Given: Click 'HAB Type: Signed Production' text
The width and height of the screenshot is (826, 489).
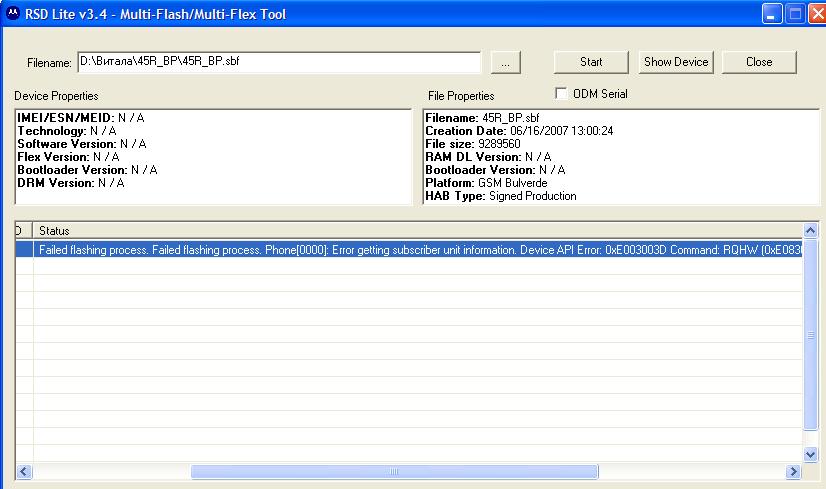Looking at the screenshot, I should 500,196.
